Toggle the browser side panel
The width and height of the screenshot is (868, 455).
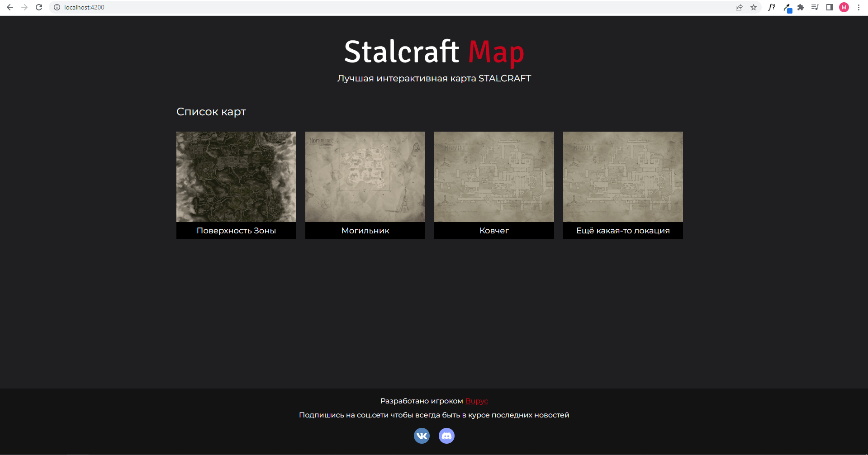[x=829, y=7]
